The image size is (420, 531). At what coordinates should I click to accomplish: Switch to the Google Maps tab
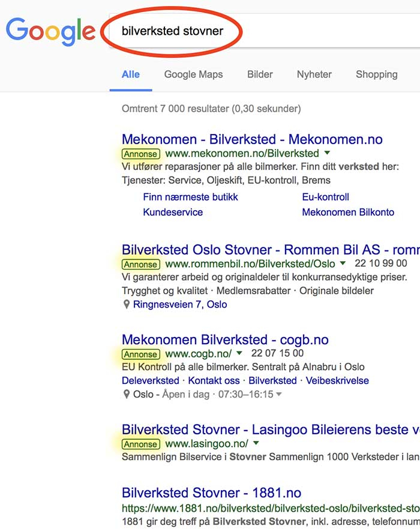(x=193, y=74)
